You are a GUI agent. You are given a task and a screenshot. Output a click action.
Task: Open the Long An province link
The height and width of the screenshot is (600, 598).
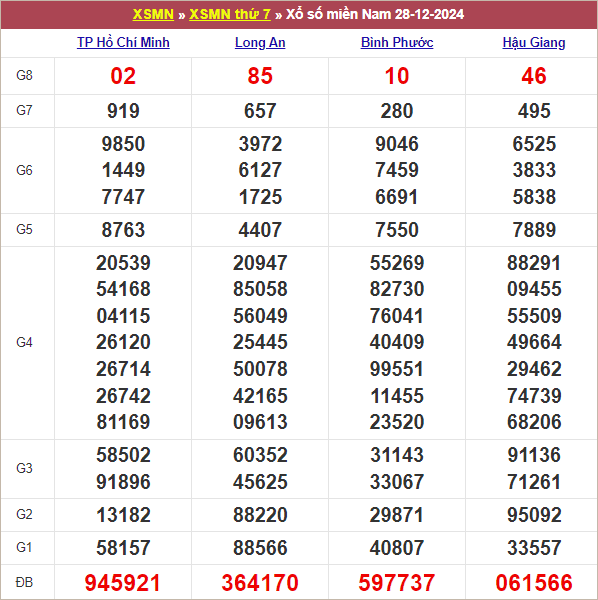click(x=260, y=42)
